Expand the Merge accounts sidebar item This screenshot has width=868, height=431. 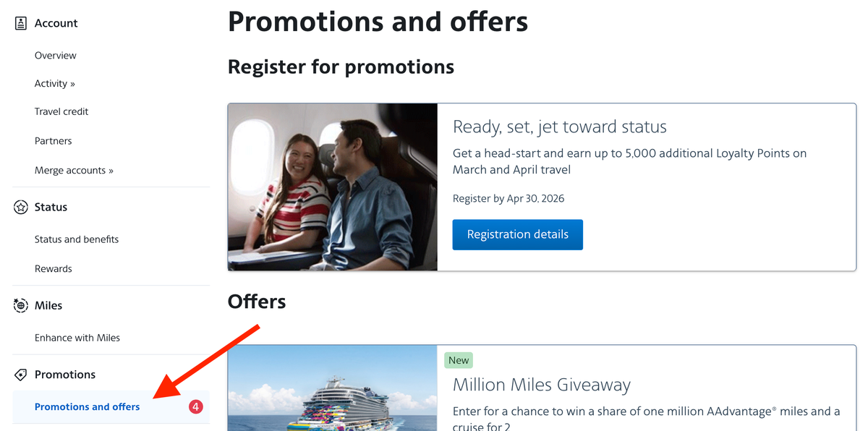[x=75, y=170]
